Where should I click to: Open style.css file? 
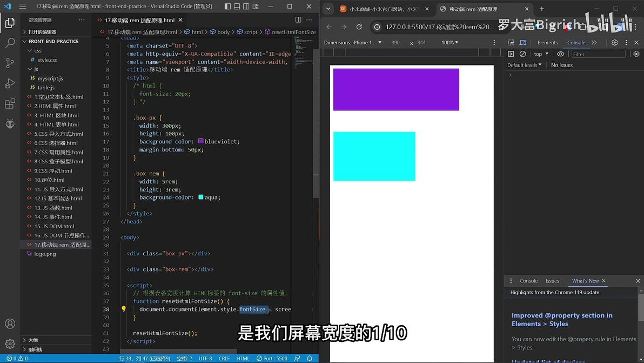[47, 60]
